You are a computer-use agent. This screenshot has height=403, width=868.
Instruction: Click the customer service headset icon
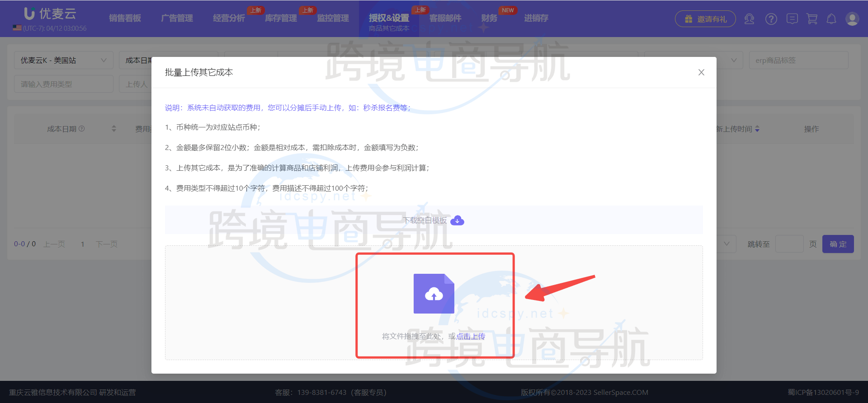tap(749, 19)
